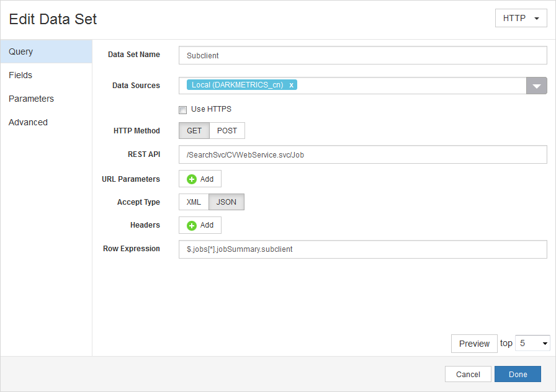Open the Advanced settings section
Image resolution: width=556 pixels, height=392 pixels.
pyautogui.click(x=28, y=122)
